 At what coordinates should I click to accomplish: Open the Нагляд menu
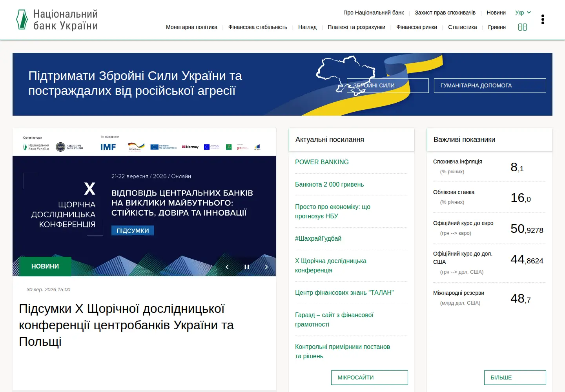[x=307, y=27]
